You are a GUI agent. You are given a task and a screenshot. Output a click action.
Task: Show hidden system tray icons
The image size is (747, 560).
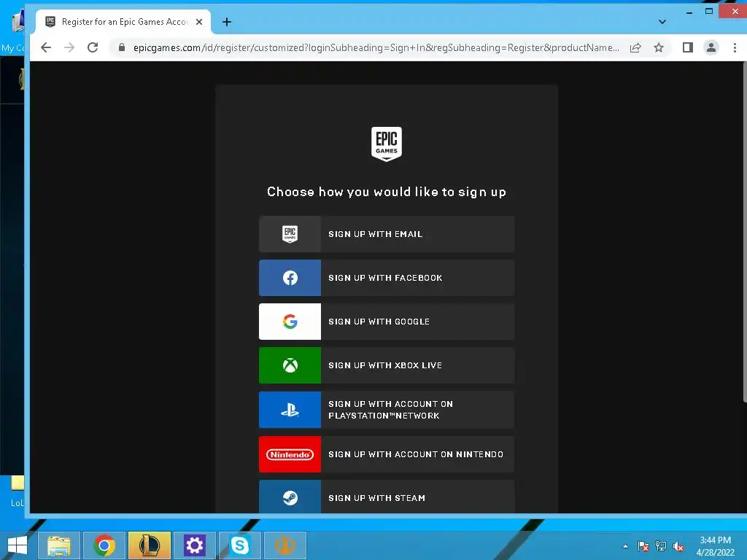coord(625,546)
